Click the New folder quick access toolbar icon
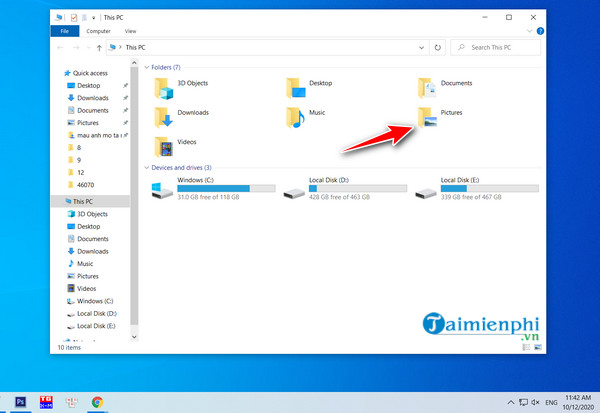600x413 pixels. (84, 18)
